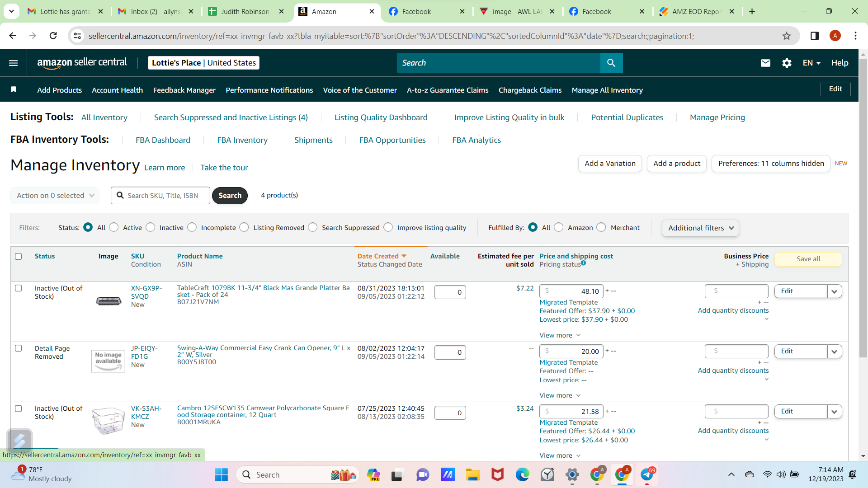
Task: Switch to the AMZ EOD Report tab
Action: tap(696, 11)
